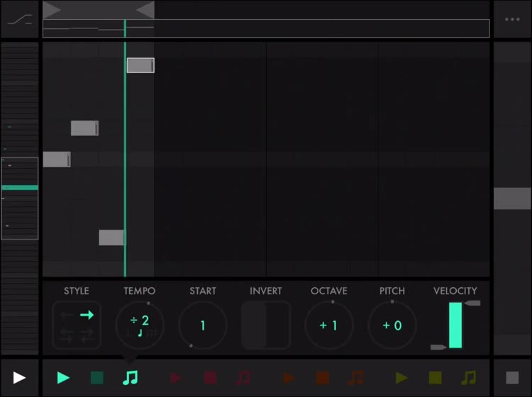Play the olive track
This screenshot has width=532, height=397.
401,378
